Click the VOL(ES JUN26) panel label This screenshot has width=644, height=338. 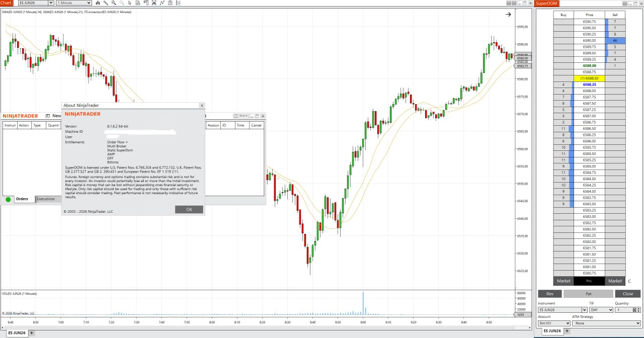point(19,293)
